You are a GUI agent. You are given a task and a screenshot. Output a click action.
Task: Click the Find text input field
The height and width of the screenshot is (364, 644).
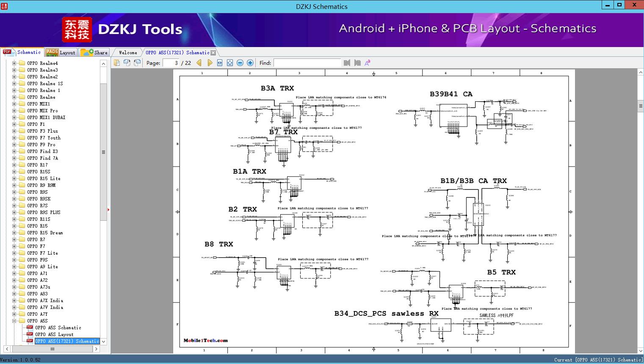[308, 63]
